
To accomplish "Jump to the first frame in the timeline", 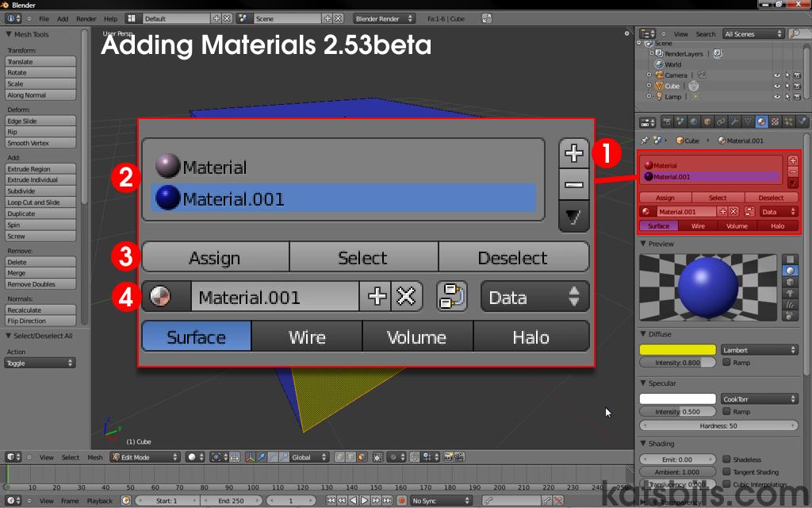I will [x=331, y=501].
